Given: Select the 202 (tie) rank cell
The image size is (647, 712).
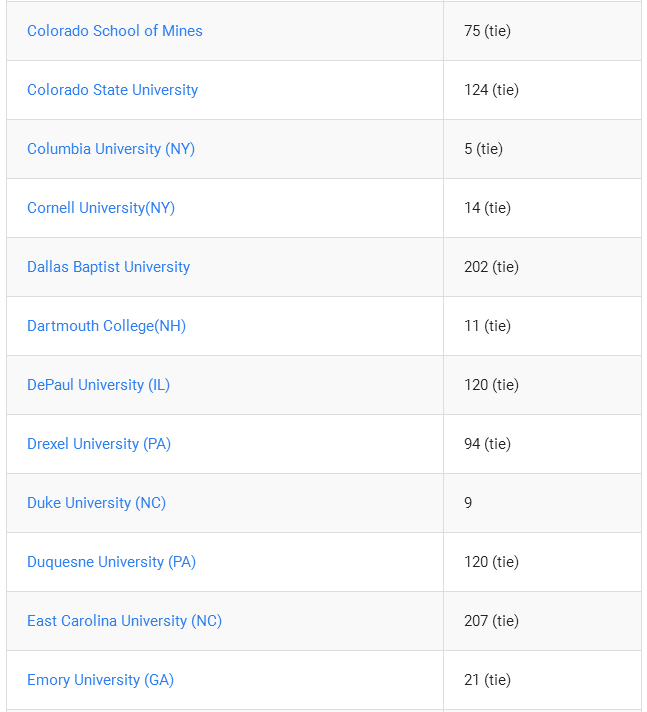Looking at the screenshot, I should pyautogui.click(x=542, y=267).
